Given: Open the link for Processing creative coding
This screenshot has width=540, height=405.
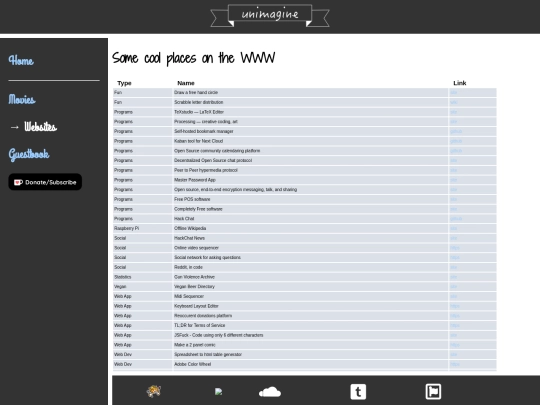Looking at the screenshot, I should (x=453, y=122).
